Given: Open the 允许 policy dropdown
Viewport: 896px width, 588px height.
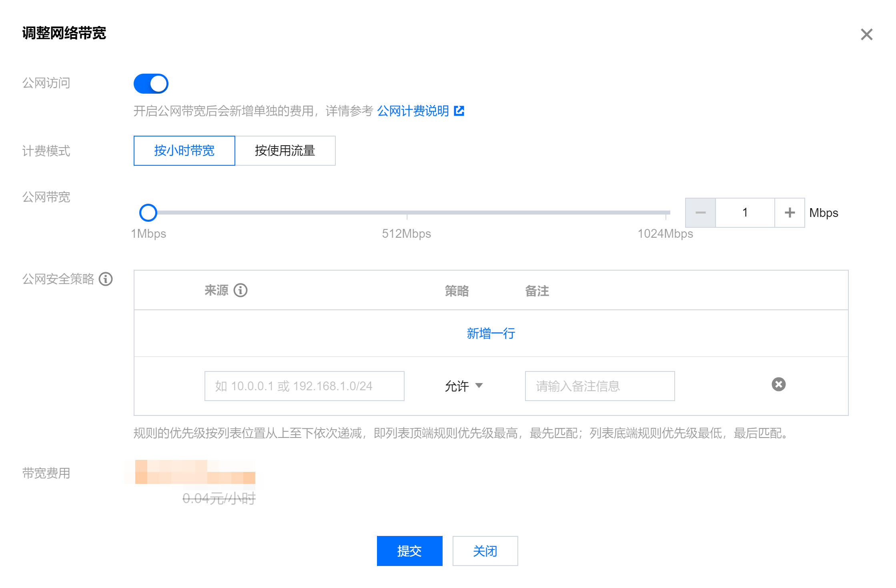Looking at the screenshot, I should pyautogui.click(x=464, y=386).
